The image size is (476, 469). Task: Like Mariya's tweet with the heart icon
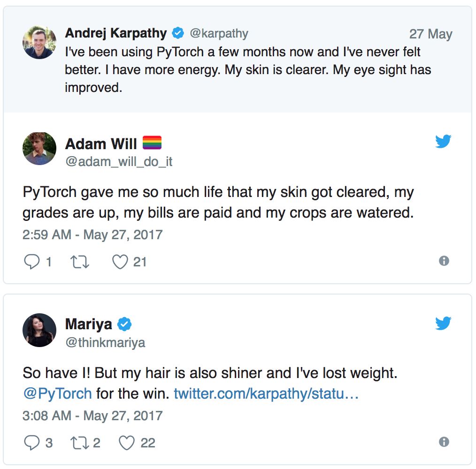click(x=127, y=443)
